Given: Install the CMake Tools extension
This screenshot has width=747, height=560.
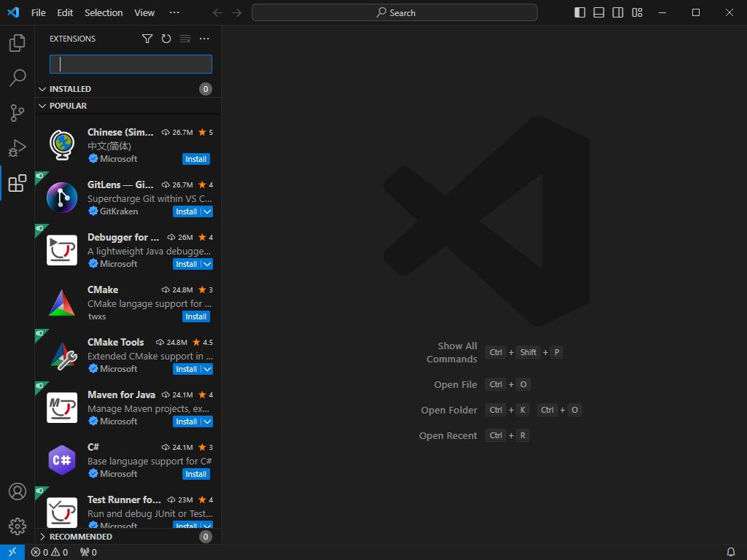Looking at the screenshot, I should coord(186,369).
